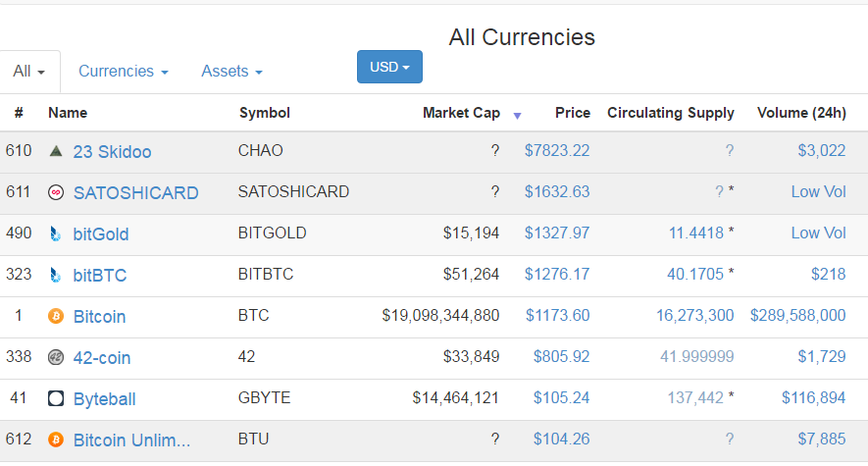The image size is (868, 466).
Task: Click the $3,022 volume link
Action: pyautogui.click(x=822, y=150)
